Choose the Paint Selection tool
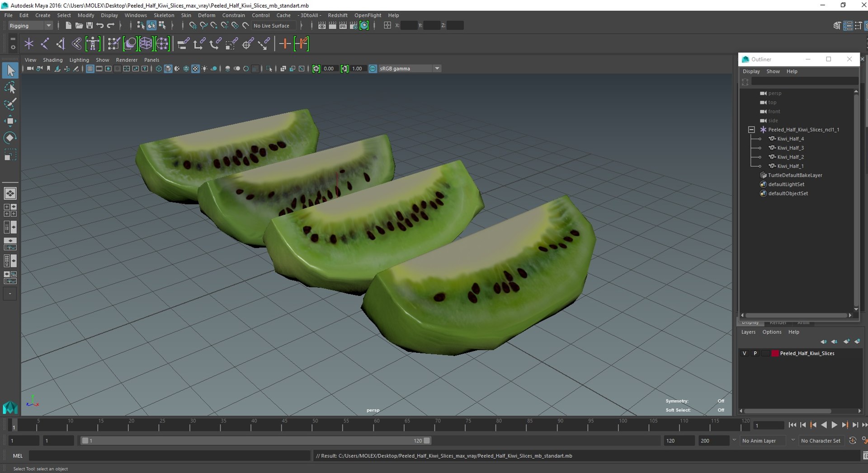 [x=10, y=104]
